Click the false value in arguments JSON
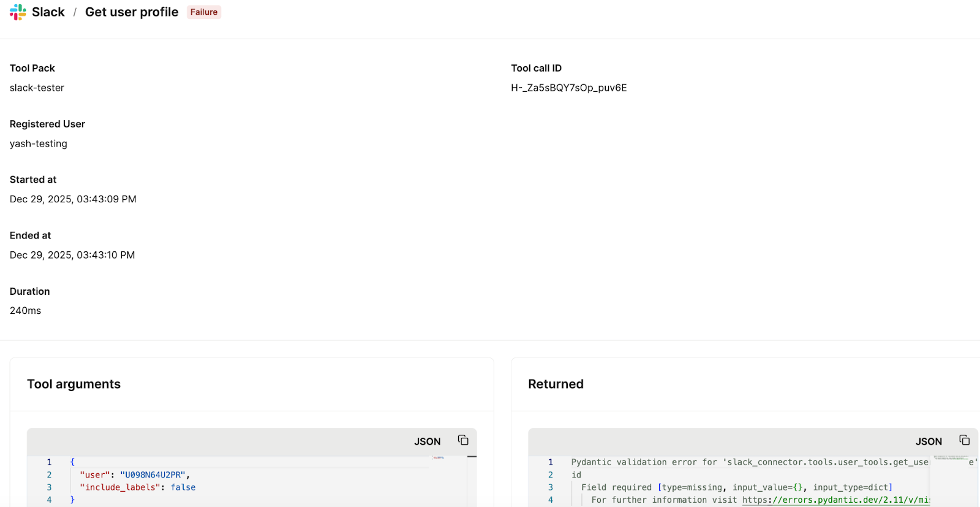Image resolution: width=980 pixels, height=507 pixels. click(x=183, y=487)
